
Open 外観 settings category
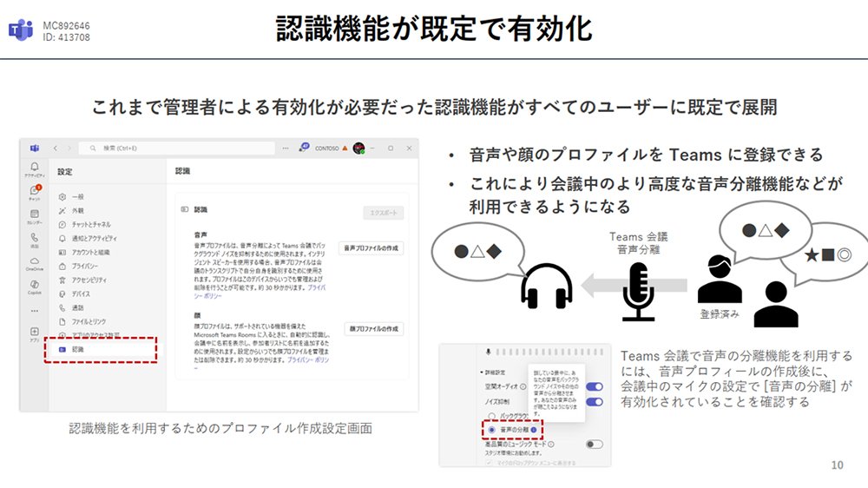click(71, 210)
